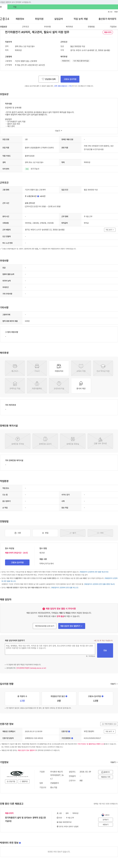
Task: Jump to 기업정보 section tab
Action: click(x=113, y=27)
